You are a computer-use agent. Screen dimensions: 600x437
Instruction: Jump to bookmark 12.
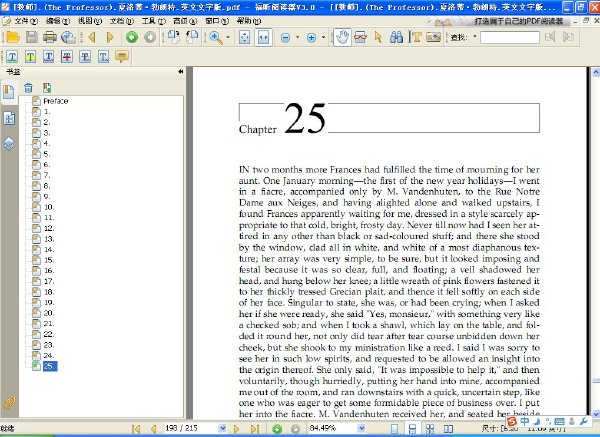(x=49, y=228)
